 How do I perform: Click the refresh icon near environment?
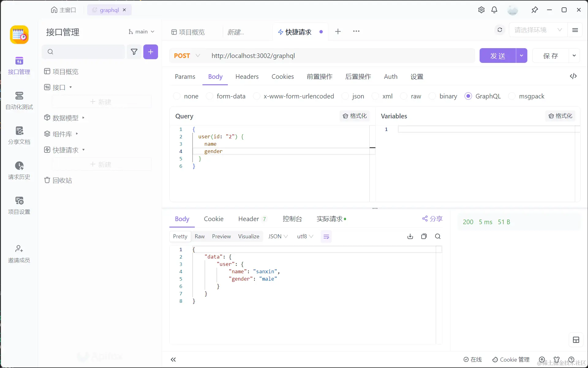pos(500,30)
